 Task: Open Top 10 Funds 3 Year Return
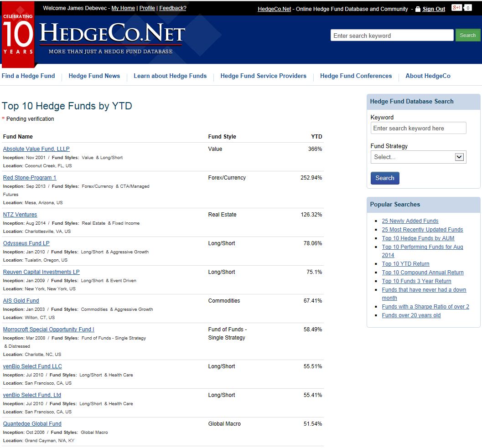coord(416,281)
